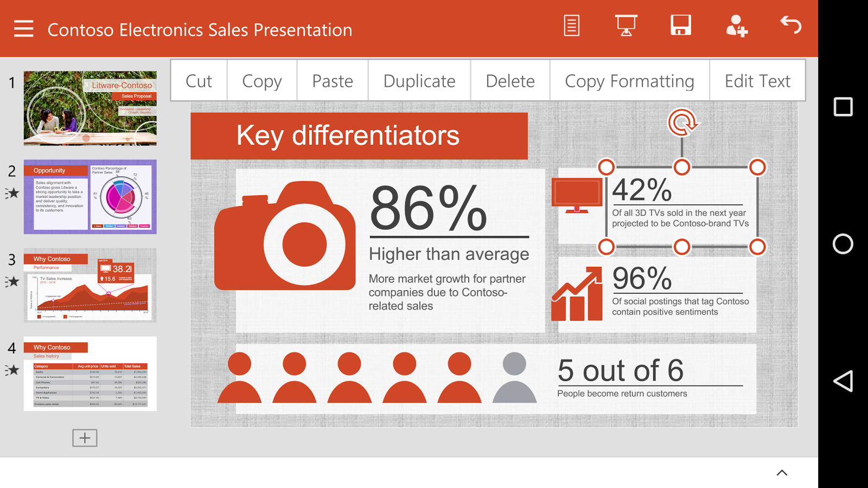Select the red TV monitor graphic

point(577,195)
